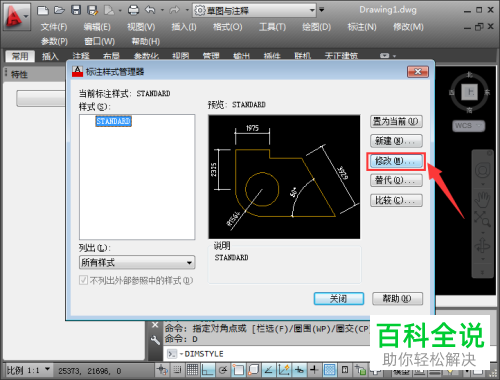Click the Quick Properties status icon
500x380 pixels.
345,370
